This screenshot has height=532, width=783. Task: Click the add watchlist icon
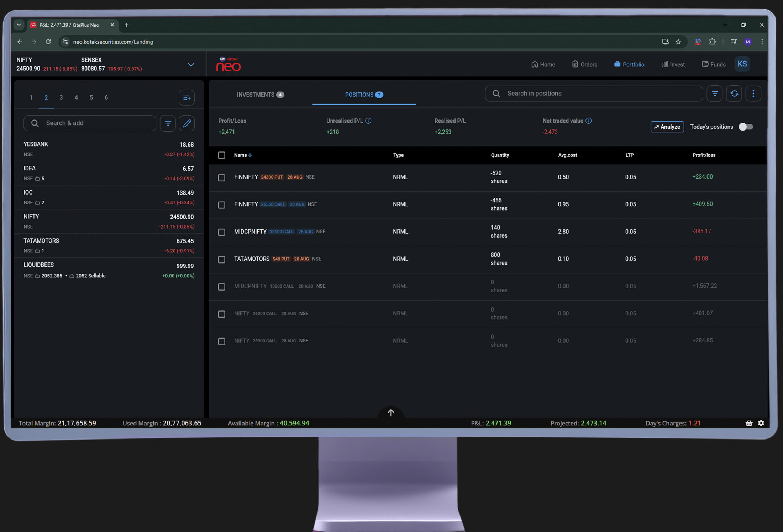(186, 98)
